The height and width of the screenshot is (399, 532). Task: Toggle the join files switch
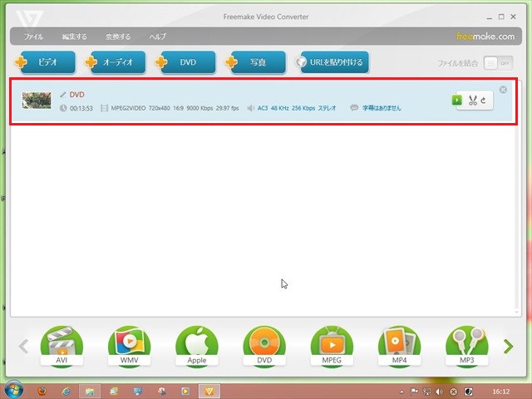coord(496,62)
